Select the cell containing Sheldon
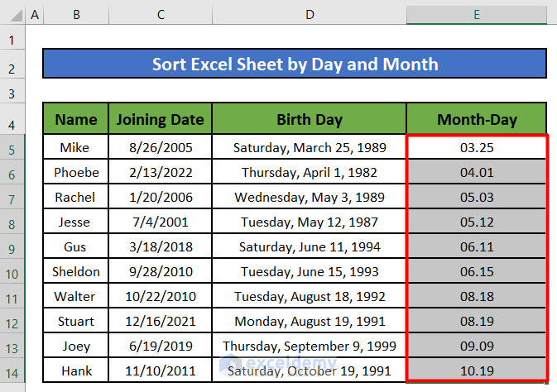Viewport: 557px width, 392px height. pyautogui.click(x=76, y=272)
